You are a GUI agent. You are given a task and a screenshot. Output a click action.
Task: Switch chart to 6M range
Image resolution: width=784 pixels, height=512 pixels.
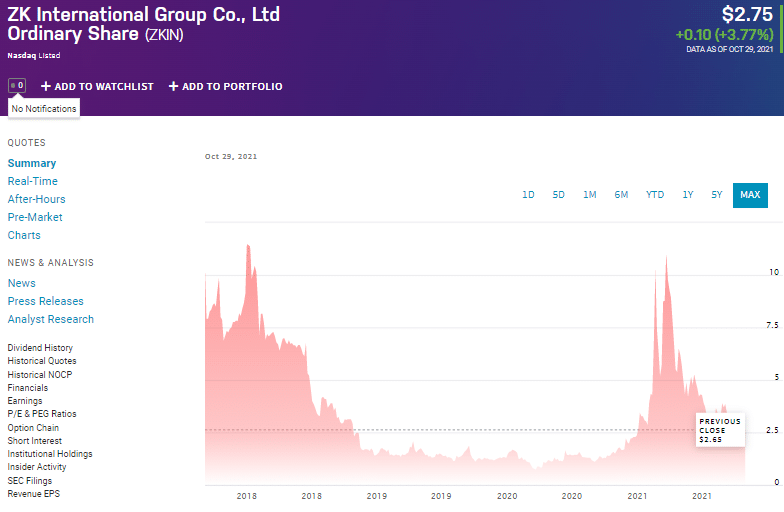621,194
